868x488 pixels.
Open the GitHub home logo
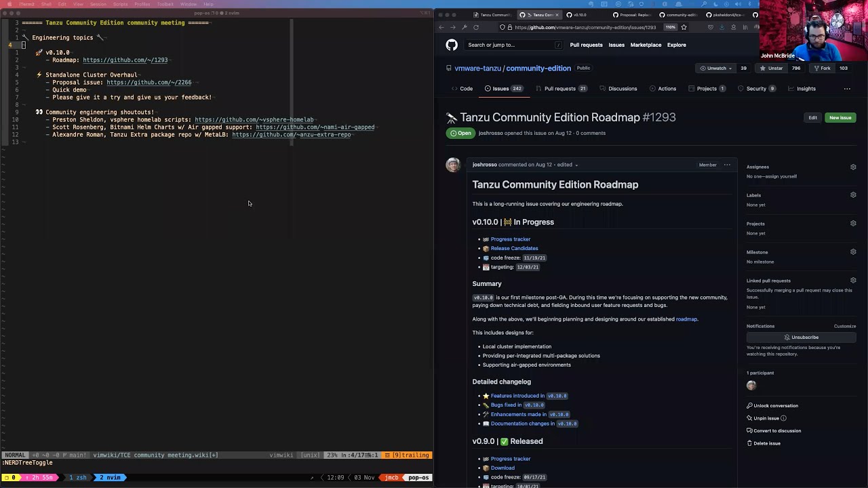452,45
